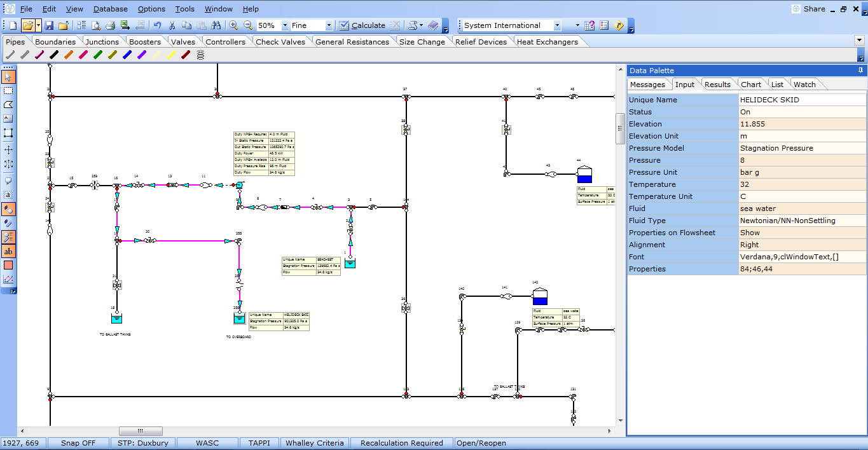Toggle Snap OFF in status bar

click(78, 443)
